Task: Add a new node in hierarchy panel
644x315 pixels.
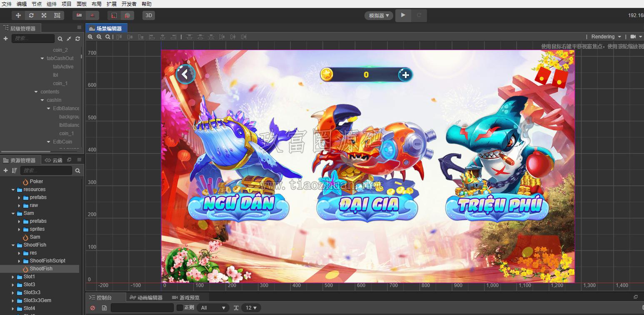Action: tap(6, 38)
